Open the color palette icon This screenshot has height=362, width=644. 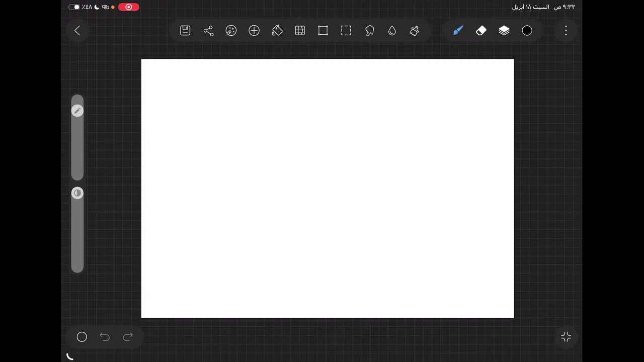[231, 31]
